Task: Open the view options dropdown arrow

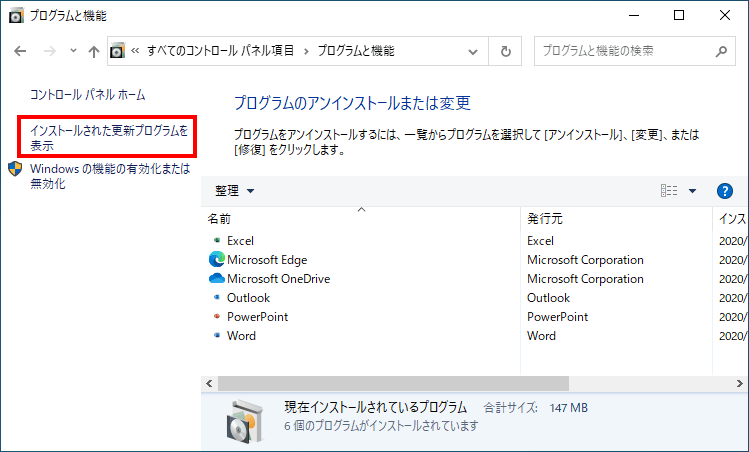Action: 692,191
